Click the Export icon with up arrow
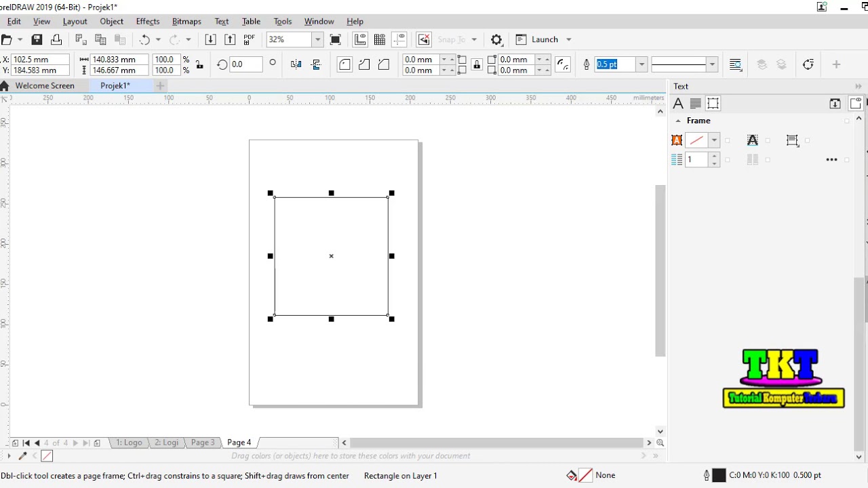 point(230,40)
